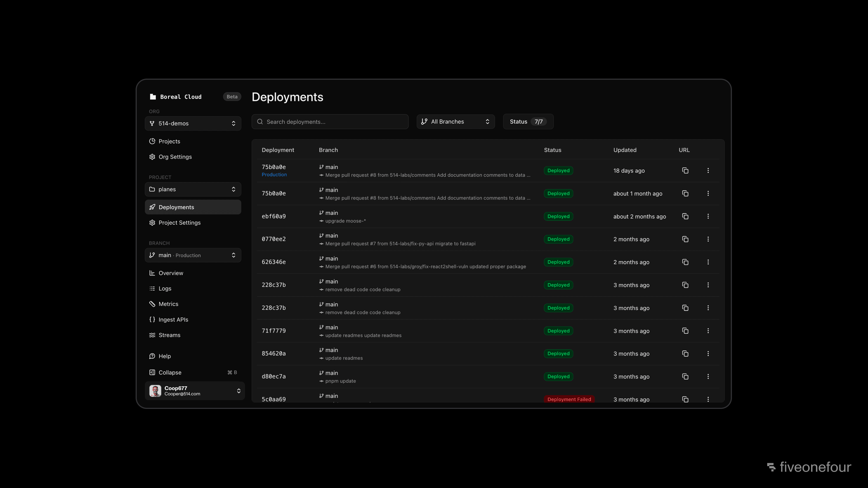Open actions menu for deployment ebf60a9
868x488 pixels.
click(708, 216)
